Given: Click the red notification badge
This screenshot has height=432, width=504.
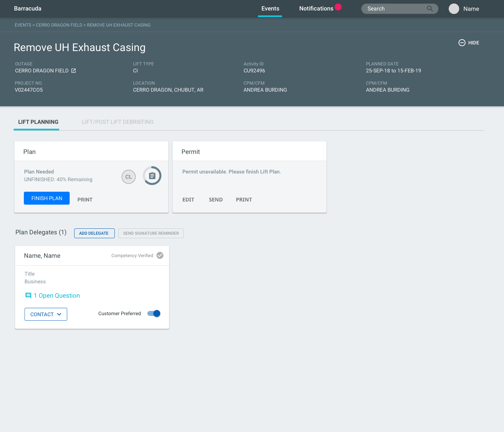Looking at the screenshot, I should [338, 7].
